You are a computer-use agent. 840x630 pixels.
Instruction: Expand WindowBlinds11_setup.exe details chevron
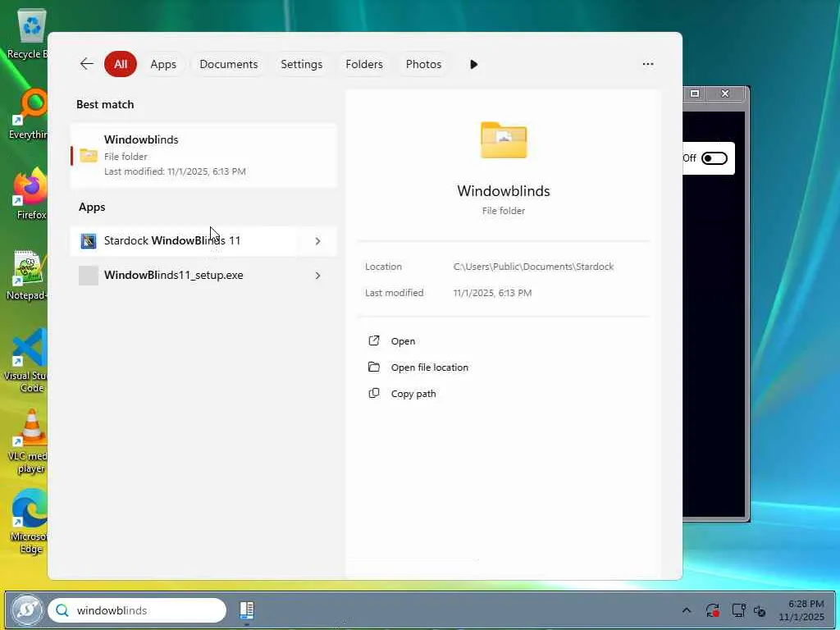point(317,276)
